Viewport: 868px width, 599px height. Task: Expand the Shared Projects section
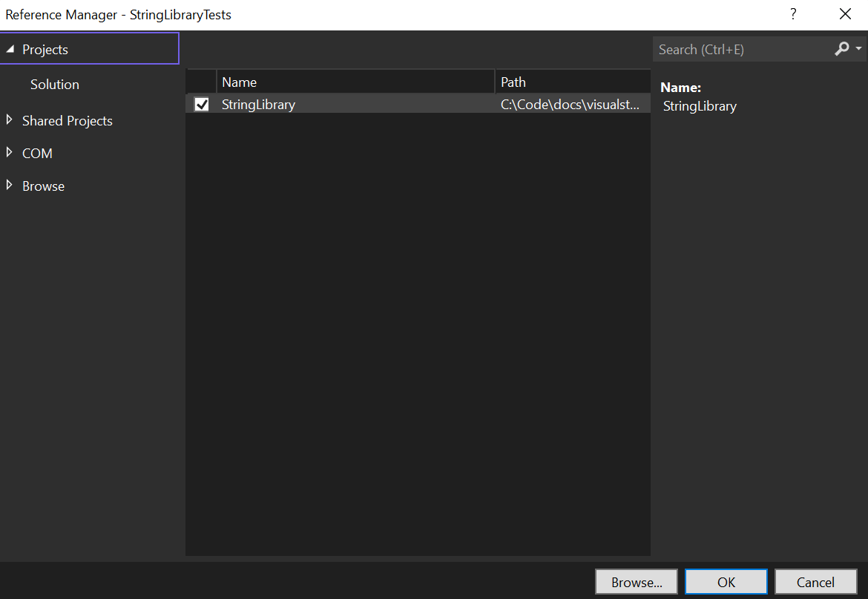coord(10,120)
